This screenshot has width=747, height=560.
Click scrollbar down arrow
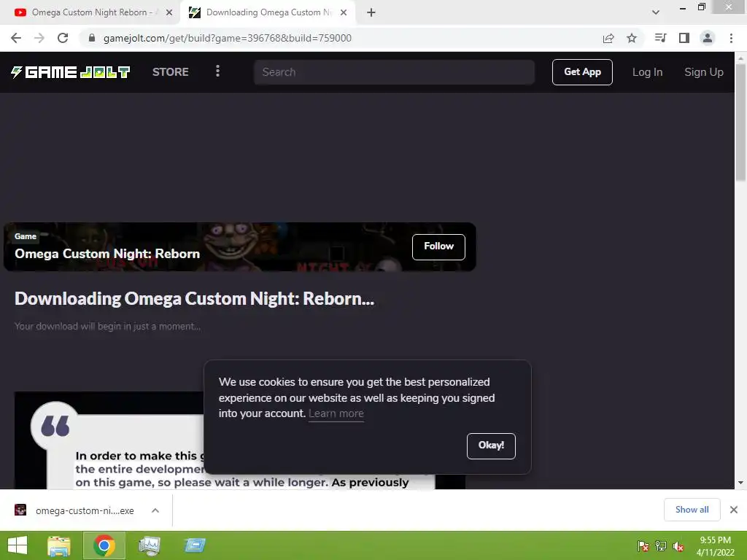(x=740, y=483)
